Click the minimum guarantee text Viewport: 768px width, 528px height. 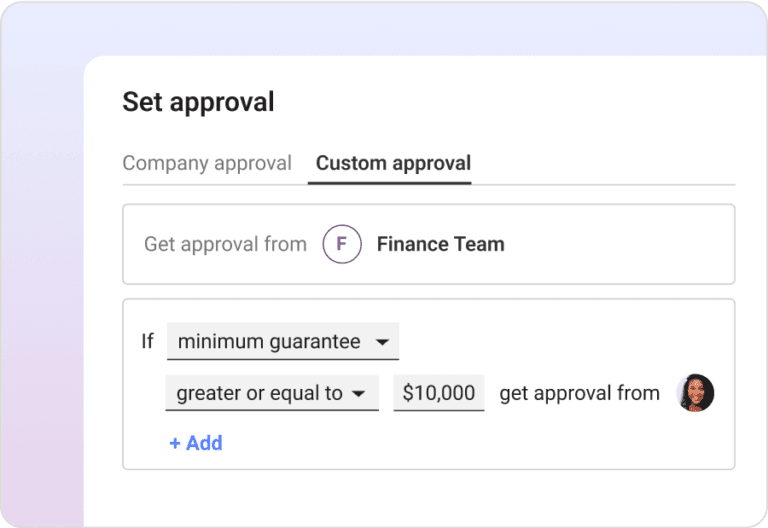pos(269,341)
